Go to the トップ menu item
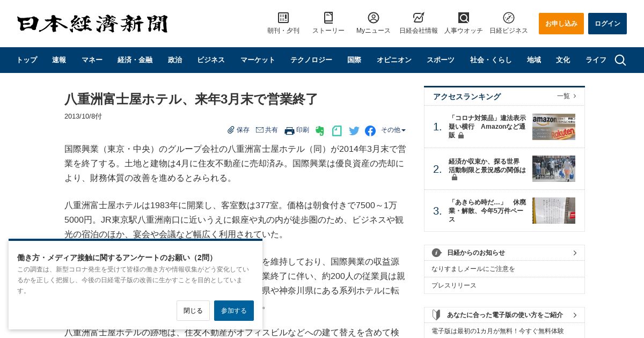The image size is (644, 338). click(x=27, y=60)
